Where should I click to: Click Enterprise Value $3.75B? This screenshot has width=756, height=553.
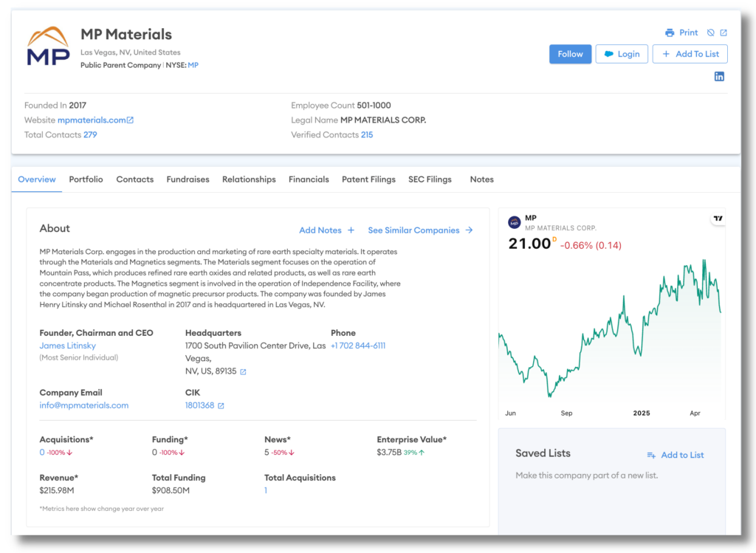click(389, 453)
